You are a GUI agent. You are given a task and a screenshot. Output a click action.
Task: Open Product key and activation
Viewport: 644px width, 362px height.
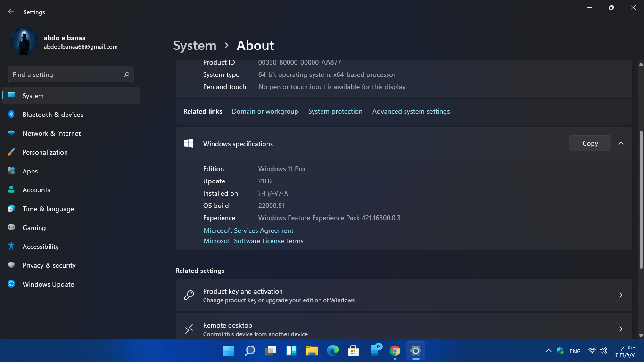pyautogui.click(x=404, y=295)
